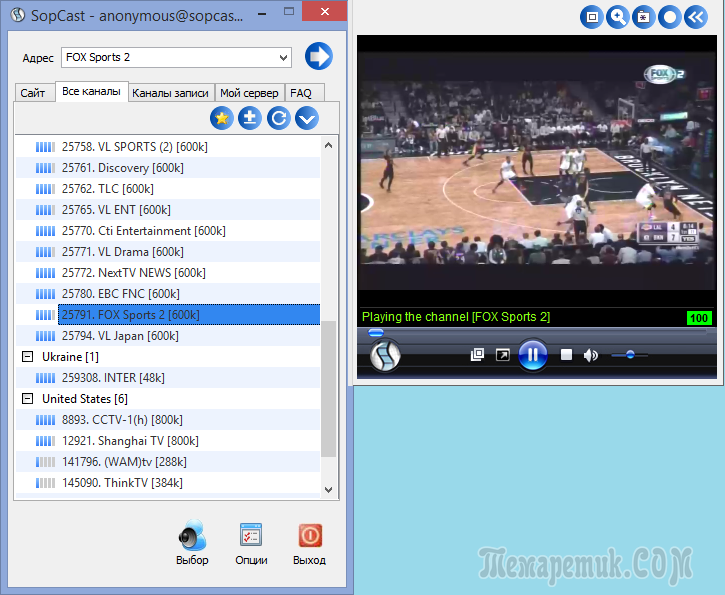This screenshot has height=595, width=725.
Task: Click the Ukraine [1] group label
Action: point(70,357)
